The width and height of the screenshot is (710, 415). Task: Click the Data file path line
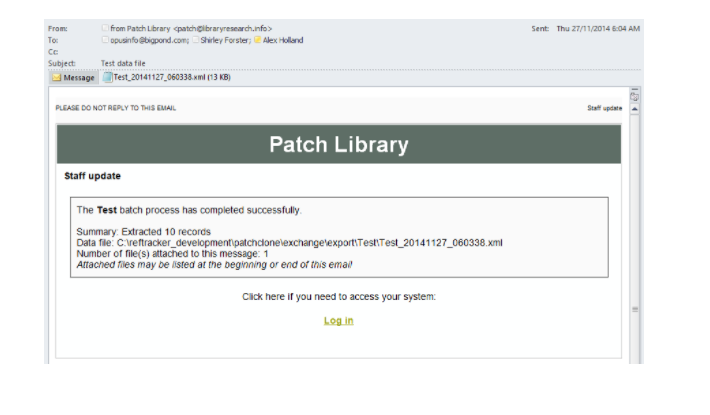coord(289,243)
